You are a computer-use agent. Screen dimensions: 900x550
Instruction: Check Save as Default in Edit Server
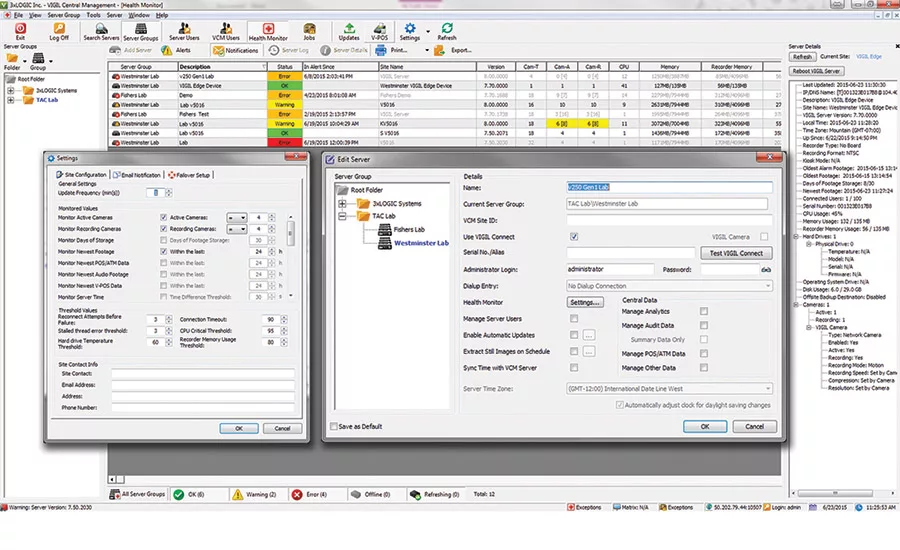click(x=333, y=426)
